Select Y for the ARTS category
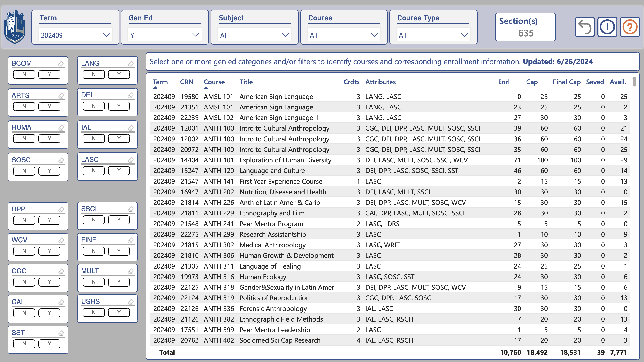This screenshot has height=362, width=644. [x=49, y=106]
